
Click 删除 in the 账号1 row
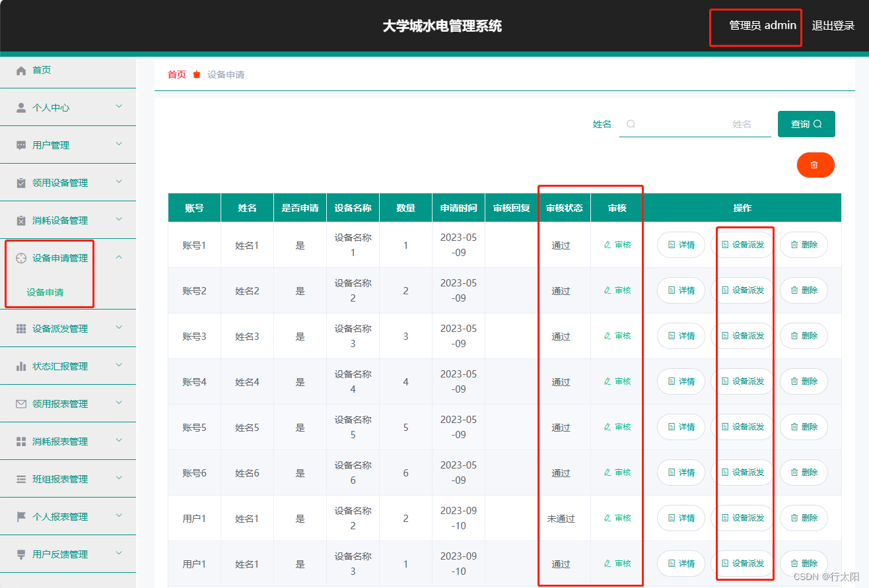804,245
